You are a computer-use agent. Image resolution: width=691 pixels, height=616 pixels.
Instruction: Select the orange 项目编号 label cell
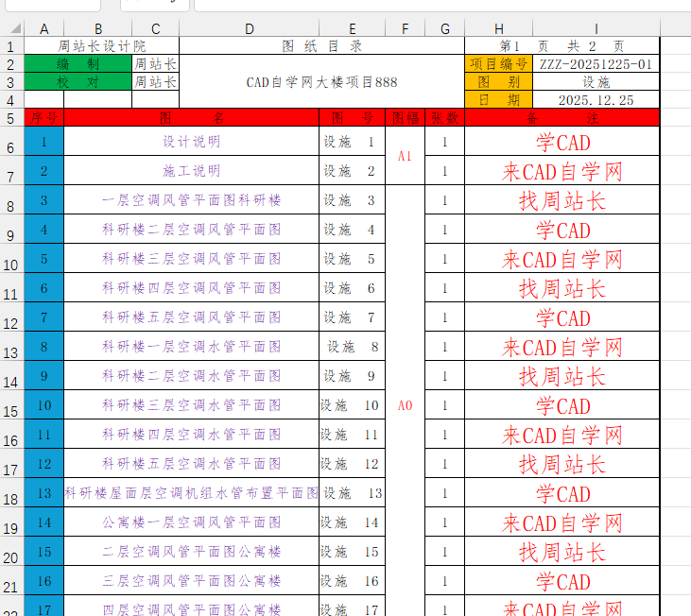[498, 63]
